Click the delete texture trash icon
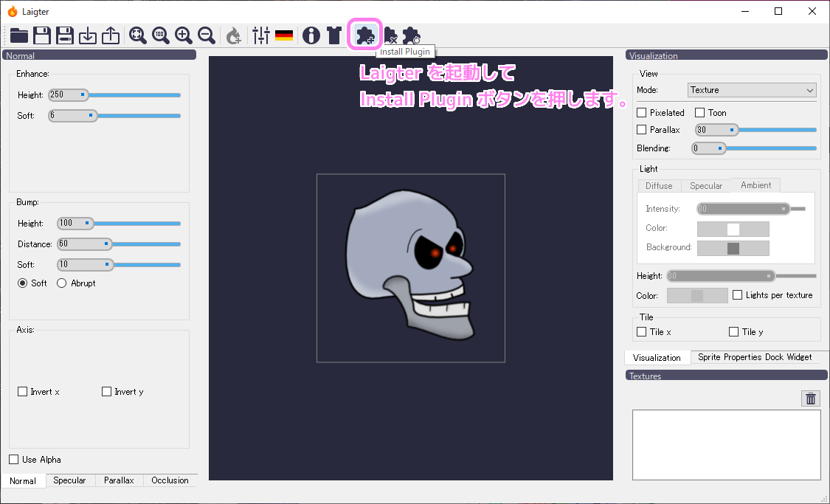Image resolution: width=830 pixels, height=504 pixels. [810, 398]
